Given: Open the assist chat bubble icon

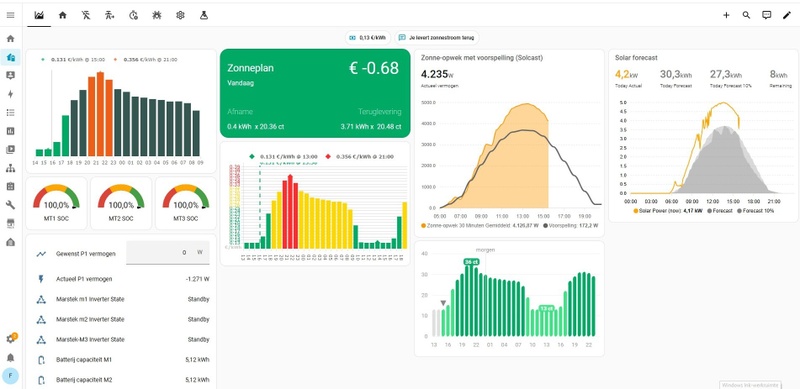Looking at the screenshot, I should click(766, 15).
